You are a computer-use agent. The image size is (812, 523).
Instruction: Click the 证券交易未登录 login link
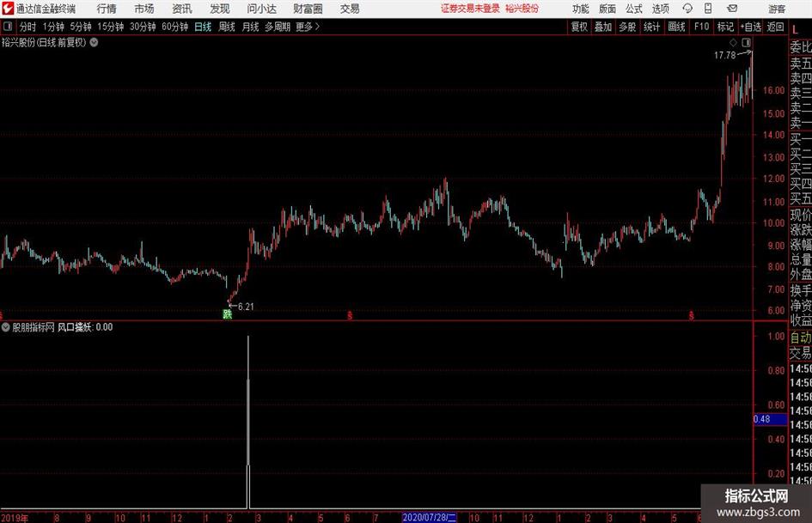(x=470, y=9)
